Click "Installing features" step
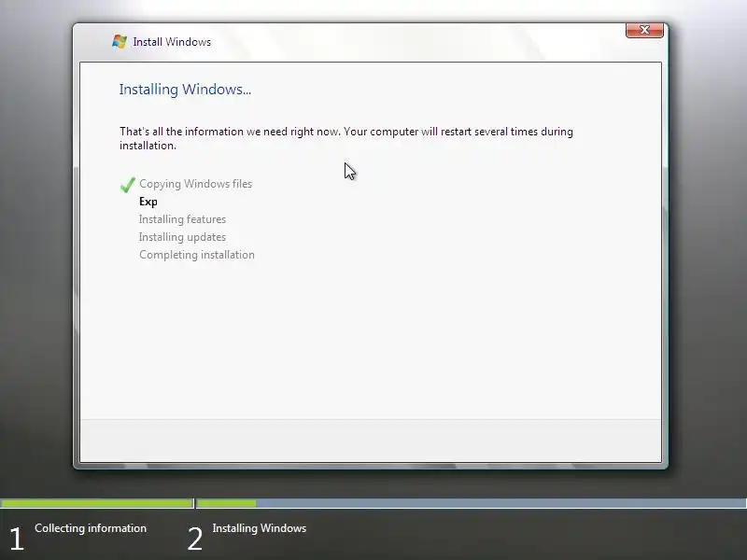The width and height of the screenshot is (747, 560). (182, 219)
